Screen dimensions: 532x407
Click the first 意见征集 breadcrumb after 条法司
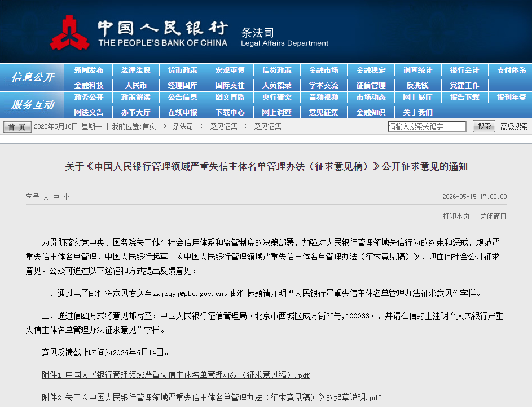point(223,126)
